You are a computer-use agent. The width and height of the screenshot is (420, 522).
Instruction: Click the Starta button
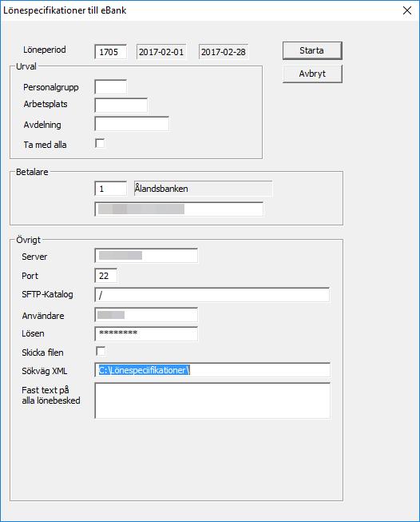[312, 50]
